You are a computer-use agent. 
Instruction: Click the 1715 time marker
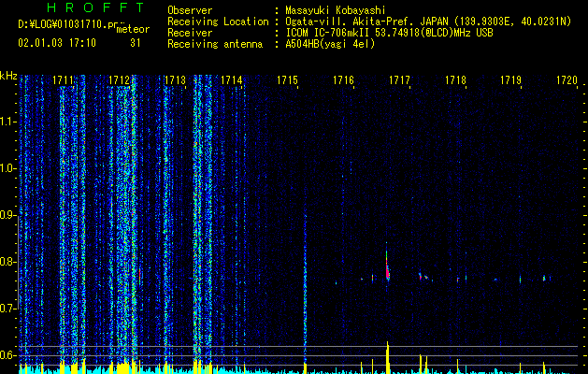(287, 80)
